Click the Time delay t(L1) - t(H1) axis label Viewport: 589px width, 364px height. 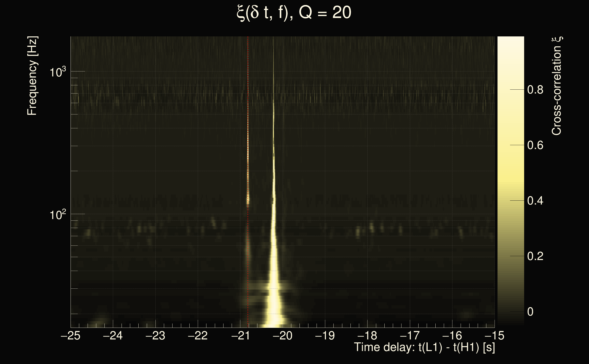coord(424,347)
